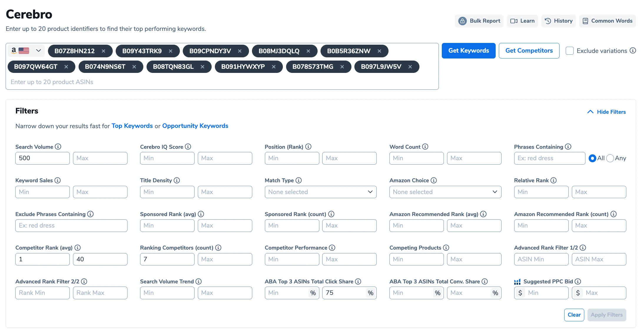The image size is (644, 331).
Task: Enable the Exclude Variations checkbox
Action: (x=570, y=51)
